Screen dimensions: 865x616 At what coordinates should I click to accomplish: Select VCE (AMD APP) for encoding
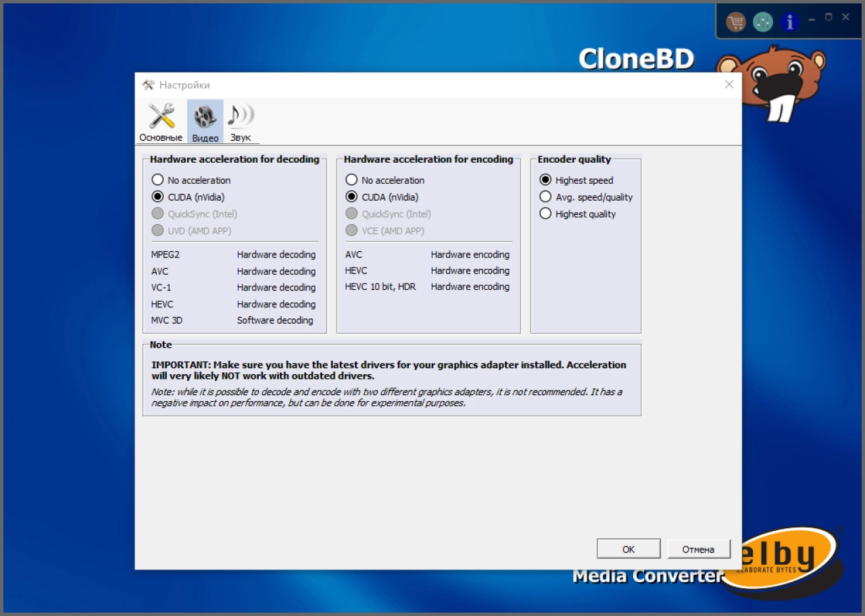[x=385, y=231]
